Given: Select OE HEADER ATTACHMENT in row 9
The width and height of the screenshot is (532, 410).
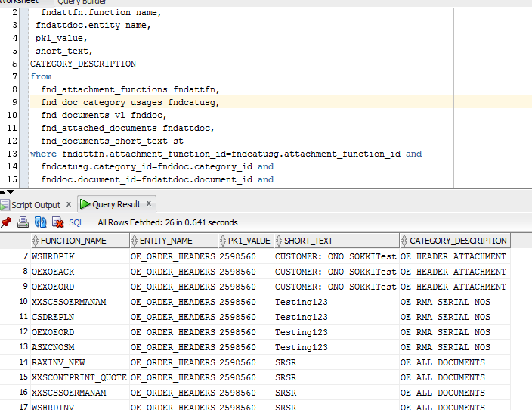Looking at the screenshot, I should [x=455, y=287].
